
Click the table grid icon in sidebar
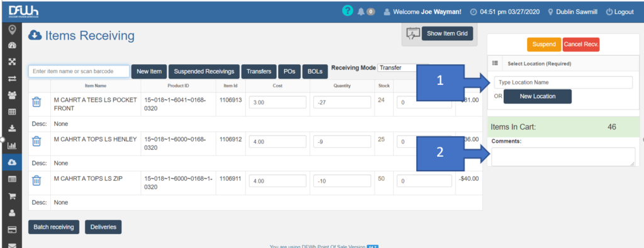(12, 111)
